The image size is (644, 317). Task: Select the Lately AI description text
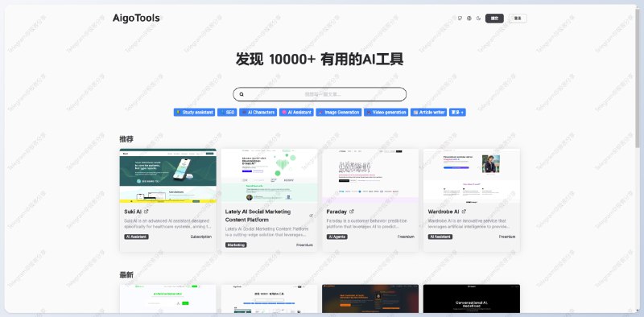[267, 232]
